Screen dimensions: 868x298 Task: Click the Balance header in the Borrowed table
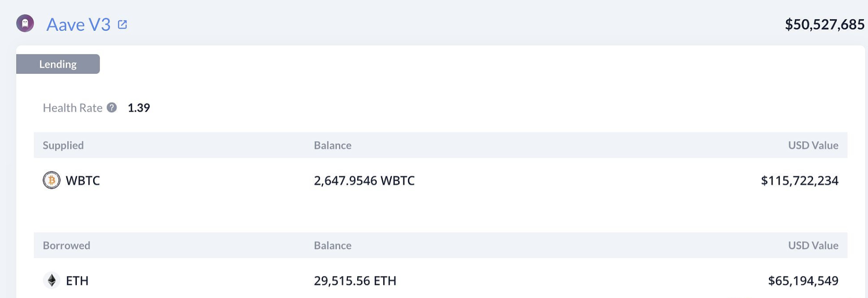[x=332, y=245]
